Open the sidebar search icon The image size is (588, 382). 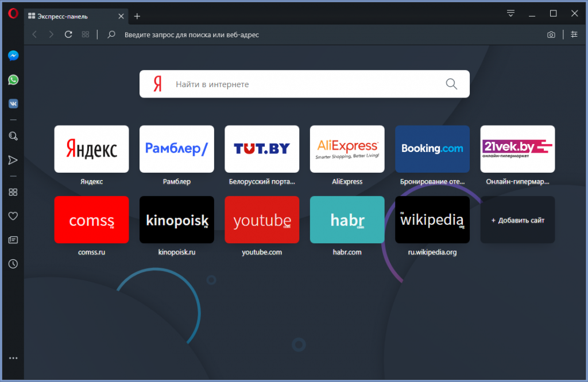pyautogui.click(x=13, y=136)
